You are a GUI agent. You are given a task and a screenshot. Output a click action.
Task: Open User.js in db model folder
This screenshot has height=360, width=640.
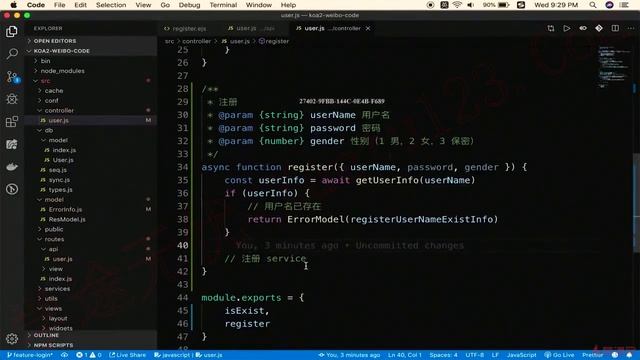tap(63, 160)
